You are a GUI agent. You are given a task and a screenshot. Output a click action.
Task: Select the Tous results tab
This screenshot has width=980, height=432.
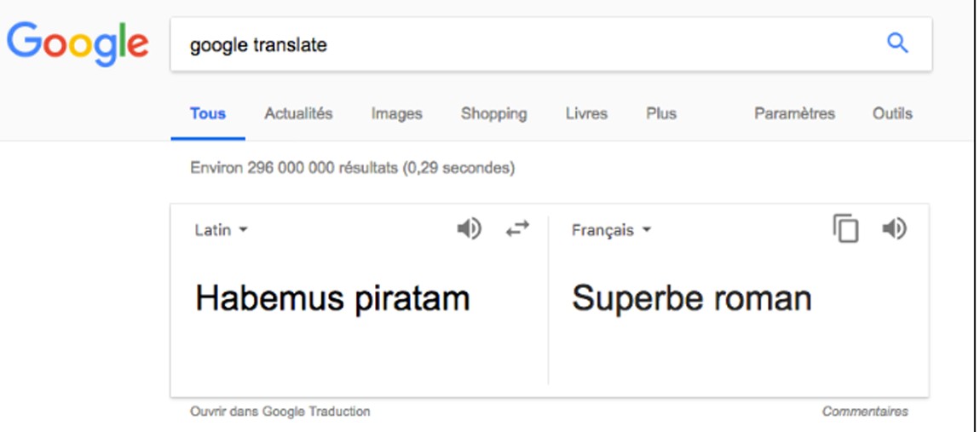tap(208, 114)
